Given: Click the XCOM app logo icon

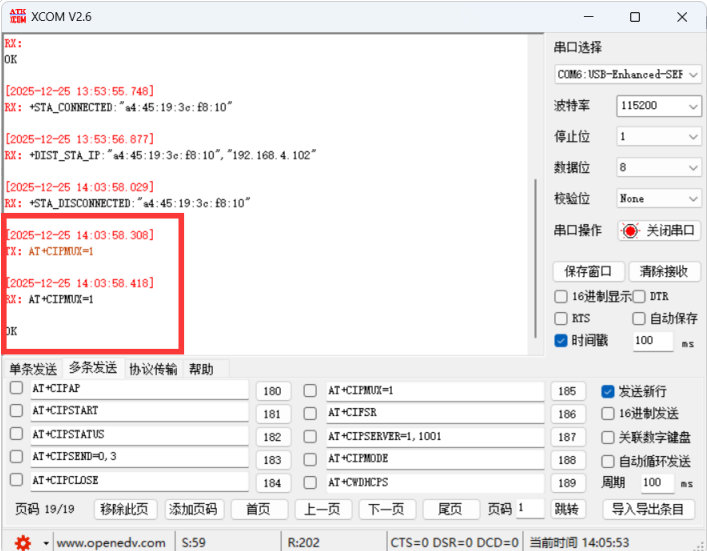Looking at the screenshot, I should point(18,16).
